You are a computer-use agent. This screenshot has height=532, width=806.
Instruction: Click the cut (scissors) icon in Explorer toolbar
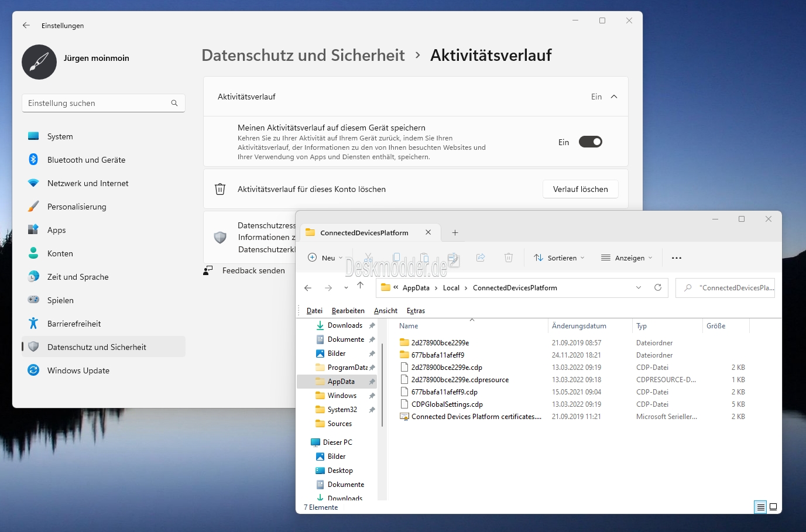(x=368, y=258)
